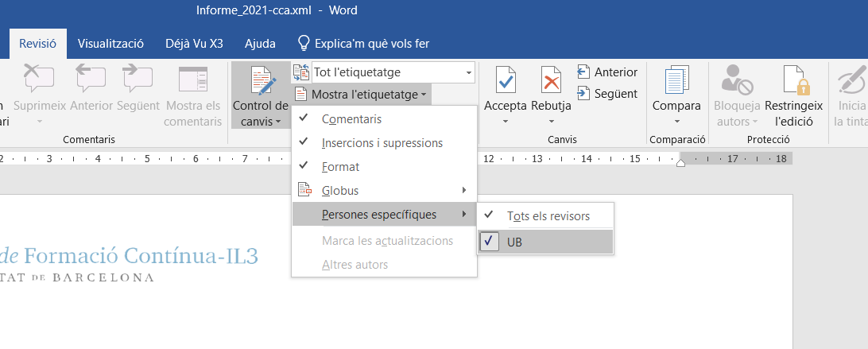Go to Anterior change in Canvis
Image resolution: width=868 pixels, height=349 pixels.
pyautogui.click(x=607, y=72)
